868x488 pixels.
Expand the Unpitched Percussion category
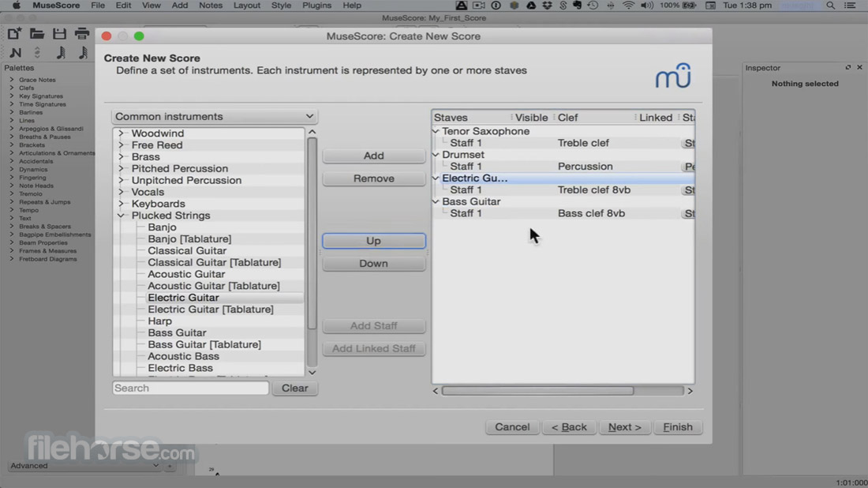click(122, 180)
